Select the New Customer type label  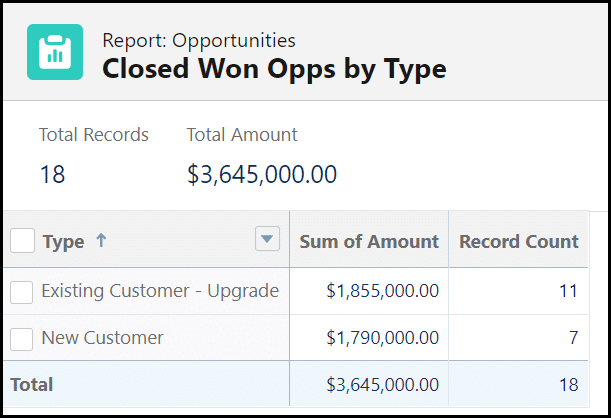tap(102, 338)
